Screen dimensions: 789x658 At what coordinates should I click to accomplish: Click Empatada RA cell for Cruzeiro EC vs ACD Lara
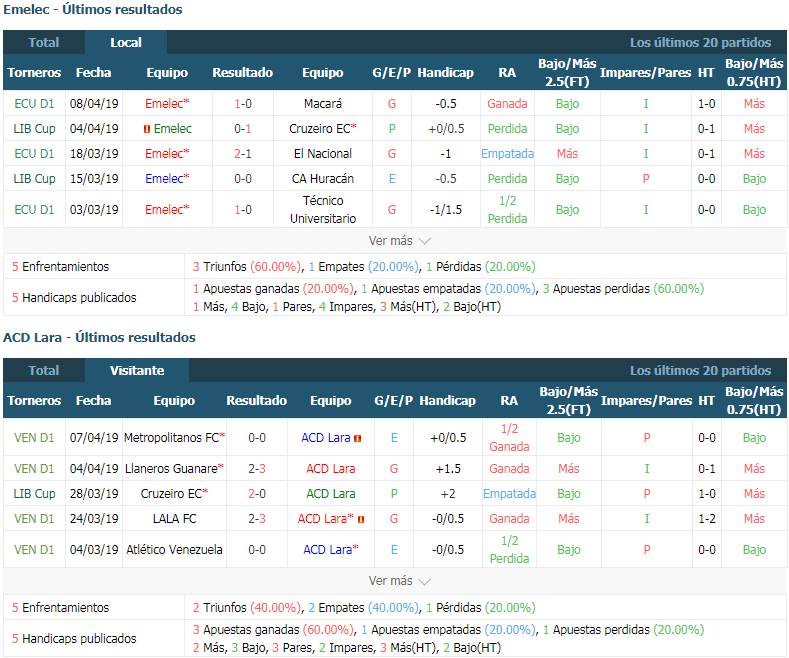pos(509,494)
